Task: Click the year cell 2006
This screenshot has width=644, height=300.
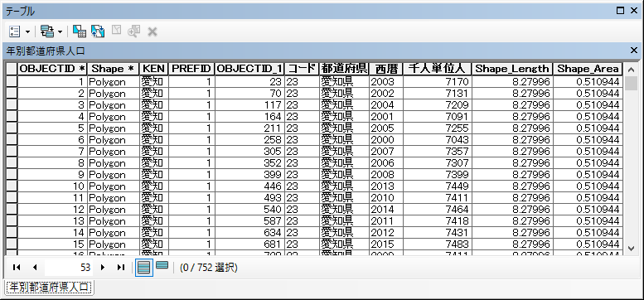Action: 385,163
